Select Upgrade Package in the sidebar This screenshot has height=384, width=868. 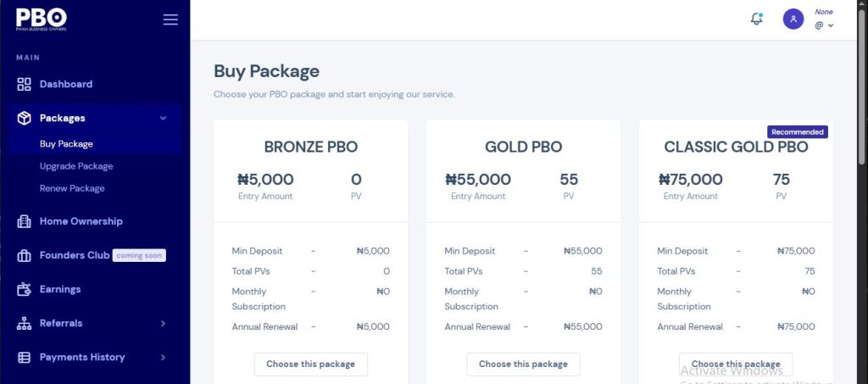[76, 166]
